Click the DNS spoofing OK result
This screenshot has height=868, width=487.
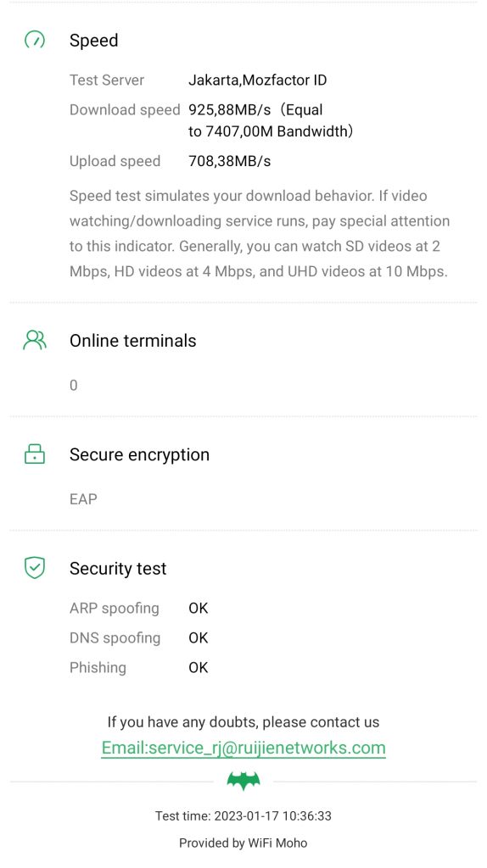(x=199, y=637)
